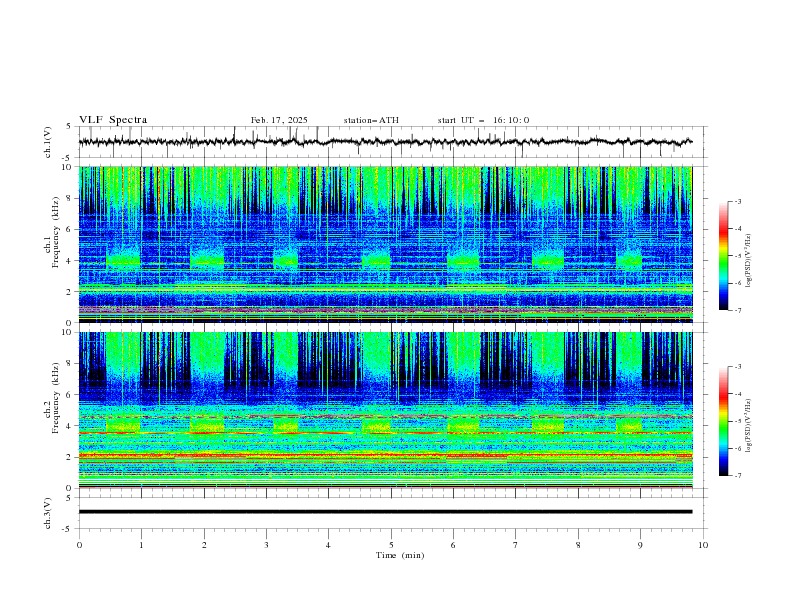Click the "4" minute tick on the time axis
The height and width of the screenshot is (612, 792).
coord(328,545)
